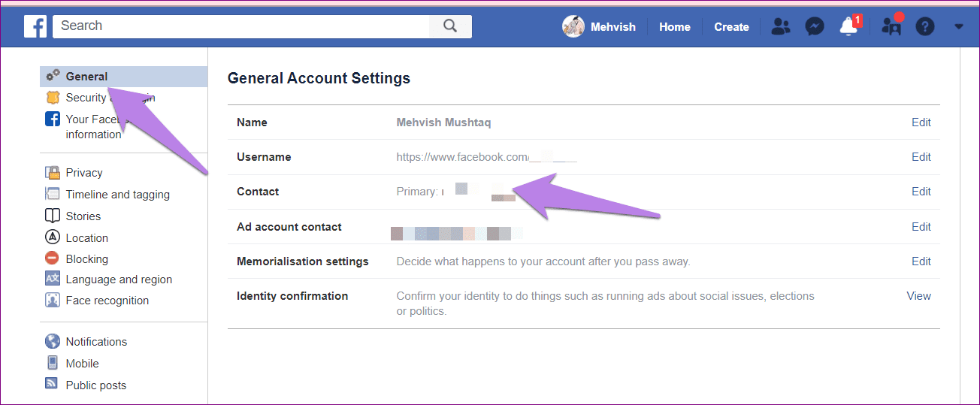980x405 pixels.
Task: Open Create in the top bar
Action: point(731,27)
